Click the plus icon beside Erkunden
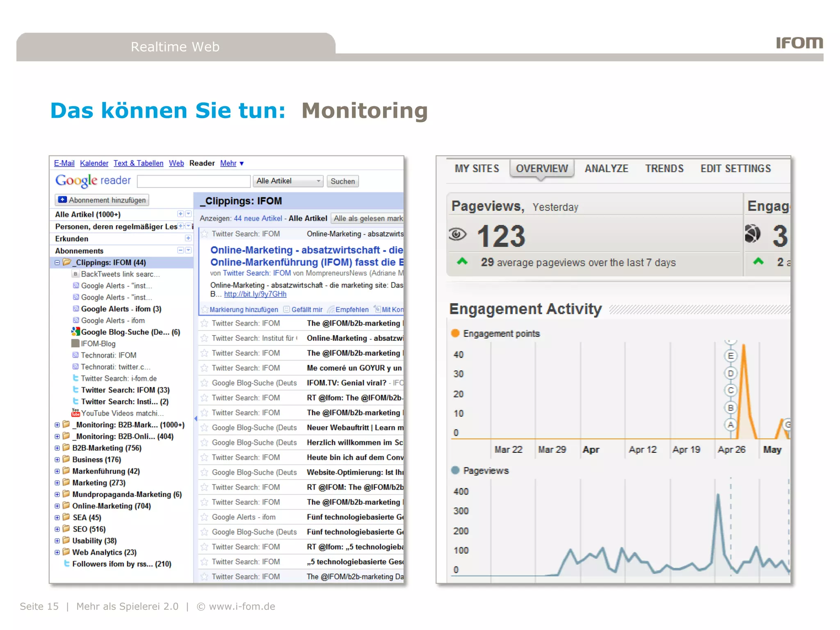The height and width of the screenshot is (630, 840). tap(188, 238)
